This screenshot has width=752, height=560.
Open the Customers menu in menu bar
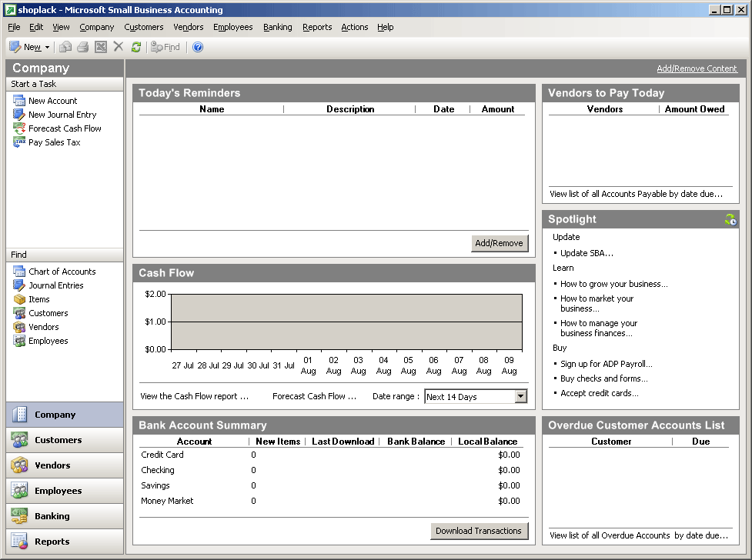144,28
